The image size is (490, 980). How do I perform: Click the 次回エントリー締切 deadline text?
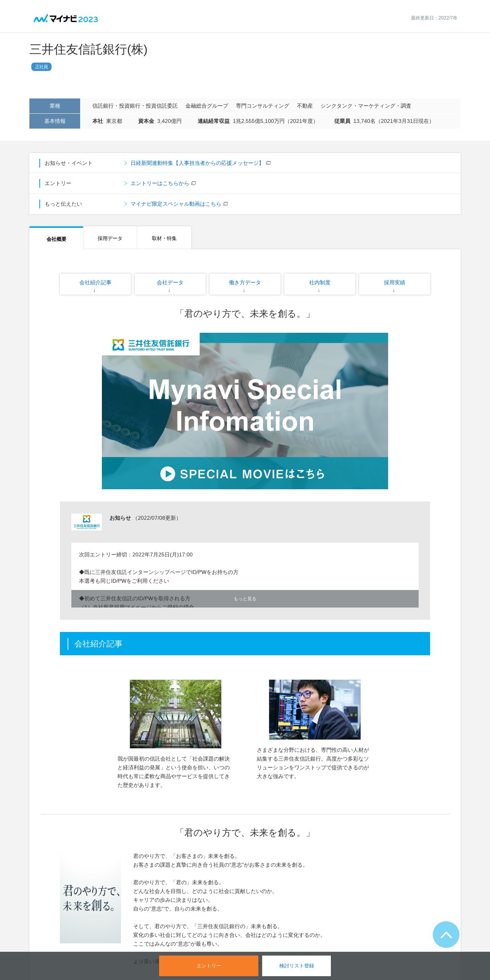(x=136, y=554)
